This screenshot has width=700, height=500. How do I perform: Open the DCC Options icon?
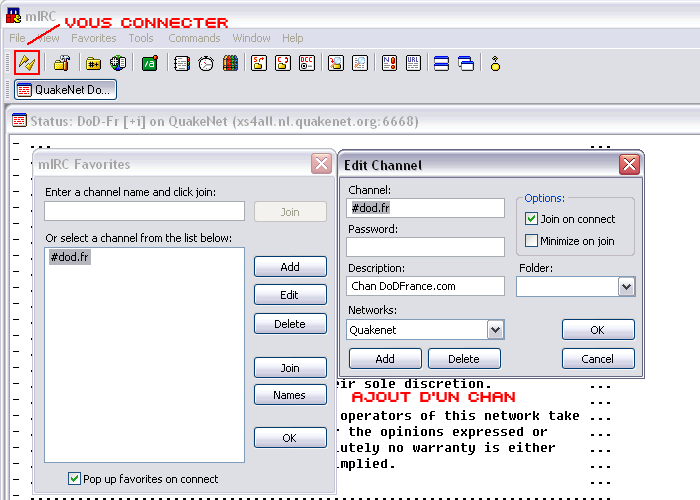[307, 63]
